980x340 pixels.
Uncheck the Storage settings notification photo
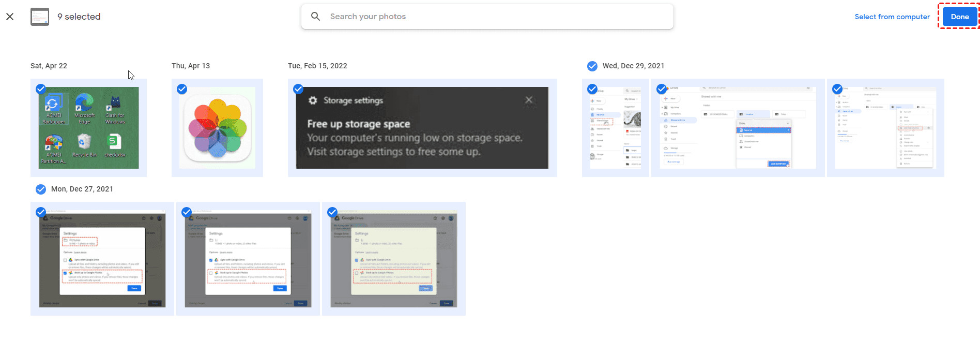click(x=298, y=89)
